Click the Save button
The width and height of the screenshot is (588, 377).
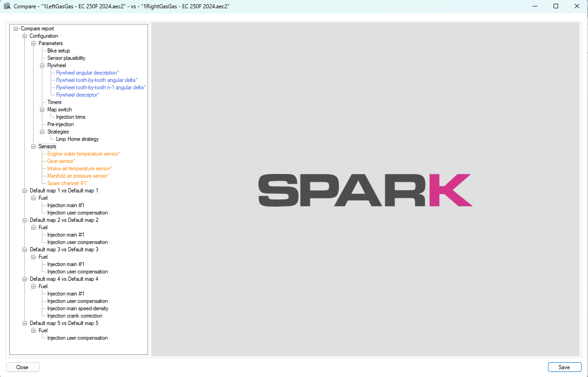pyautogui.click(x=565, y=367)
